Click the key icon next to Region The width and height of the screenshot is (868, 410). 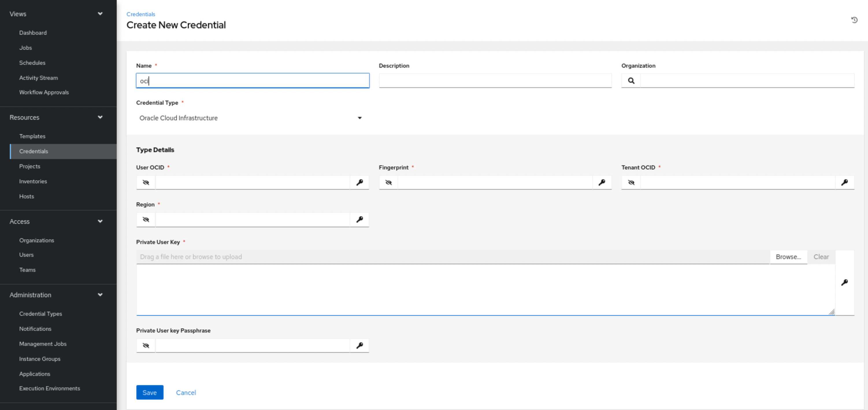(x=359, y=219)
